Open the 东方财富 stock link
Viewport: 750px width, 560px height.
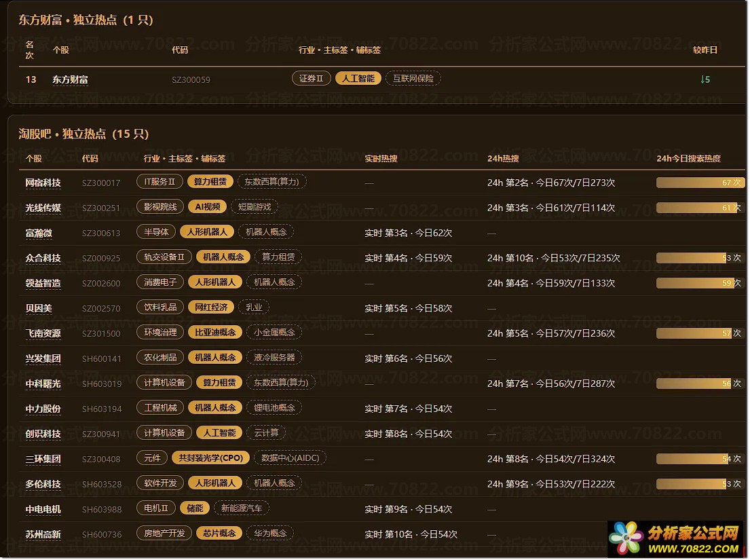70,80
